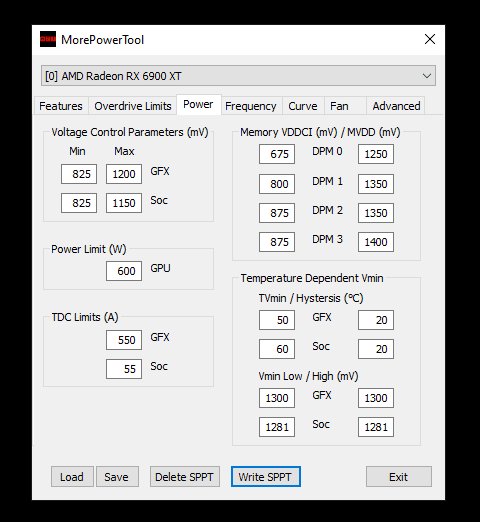
Task: Switch to the Overdrive Limits tab
Action: 133,106
